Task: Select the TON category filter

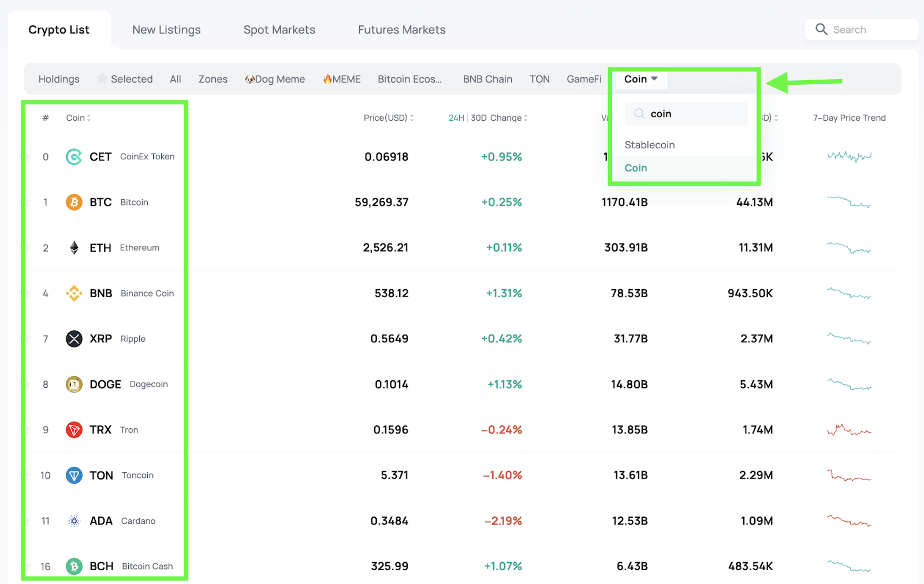Action: click(x=539, y=79)
